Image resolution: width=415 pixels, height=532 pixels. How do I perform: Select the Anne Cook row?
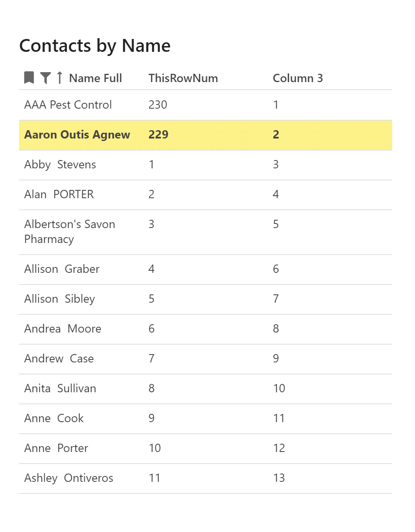(54, 418)
